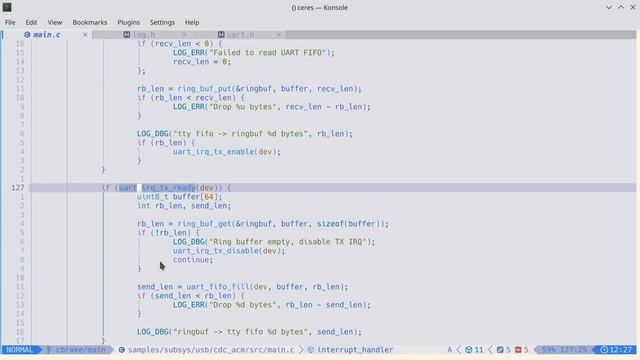640x360 pixels.
Task: Click the current line number 127
Action: coord(18,188)
